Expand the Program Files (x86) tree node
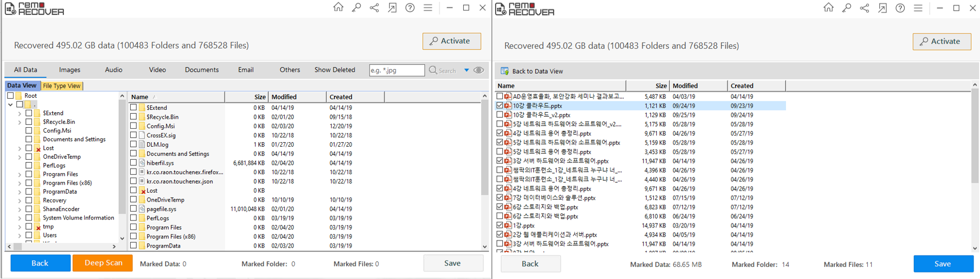 [x=19, y=183]
